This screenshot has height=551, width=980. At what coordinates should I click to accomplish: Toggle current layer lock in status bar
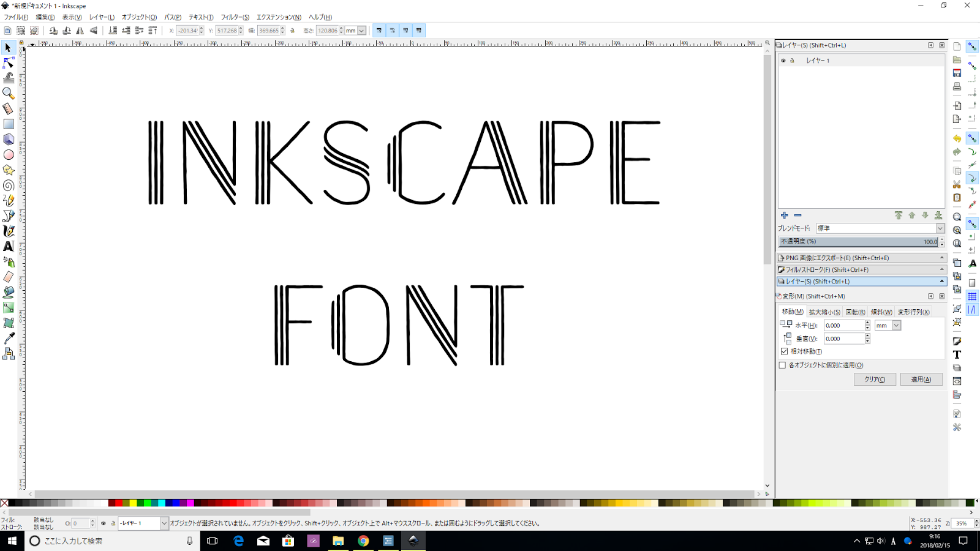113,523
